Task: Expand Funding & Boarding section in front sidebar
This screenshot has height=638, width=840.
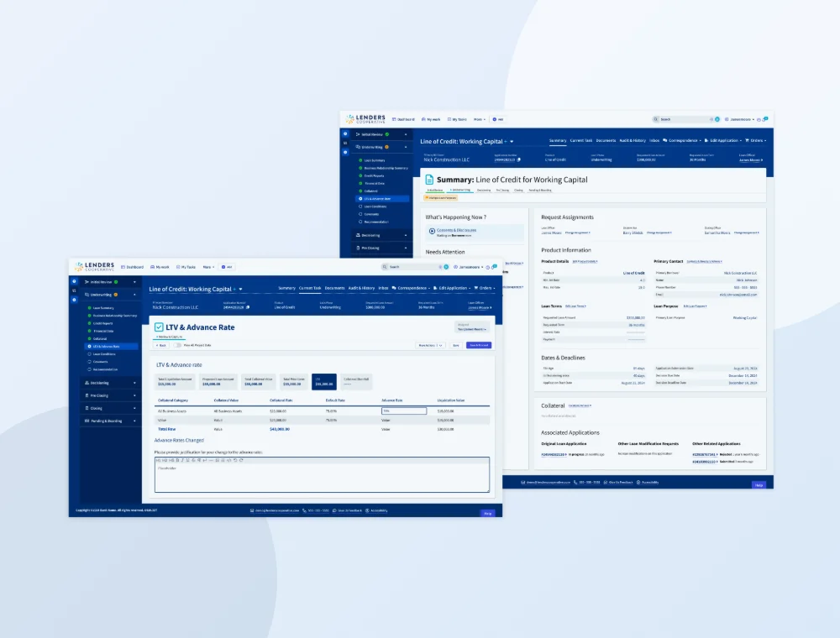Action: pos(110,421)
